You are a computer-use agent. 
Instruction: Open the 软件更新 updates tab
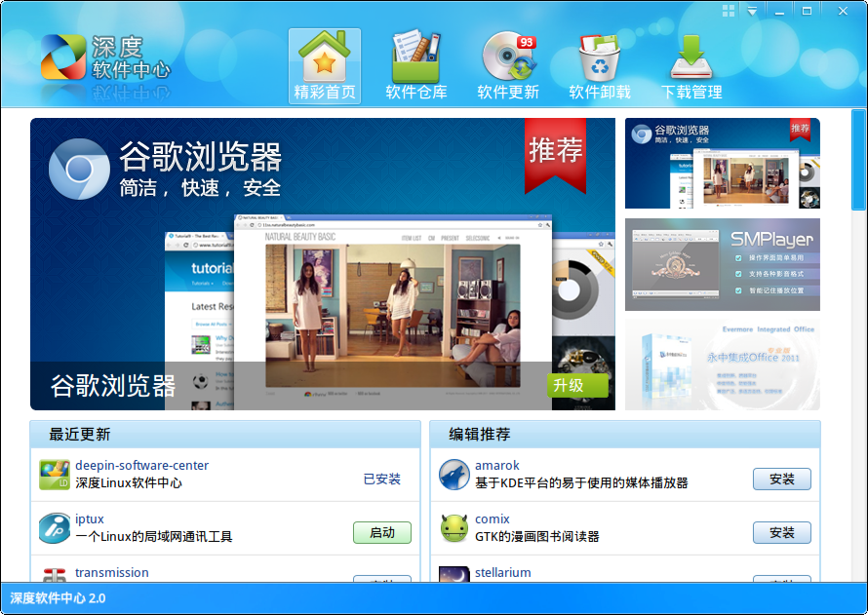(508, 66)
